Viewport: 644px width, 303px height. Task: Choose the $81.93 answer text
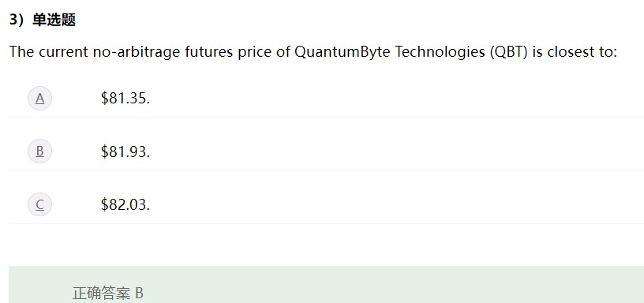(x=125, y=151)
